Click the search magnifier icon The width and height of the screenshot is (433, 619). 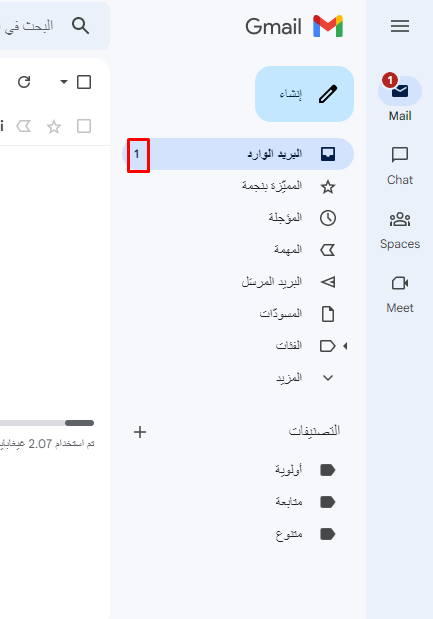point(81,26)
